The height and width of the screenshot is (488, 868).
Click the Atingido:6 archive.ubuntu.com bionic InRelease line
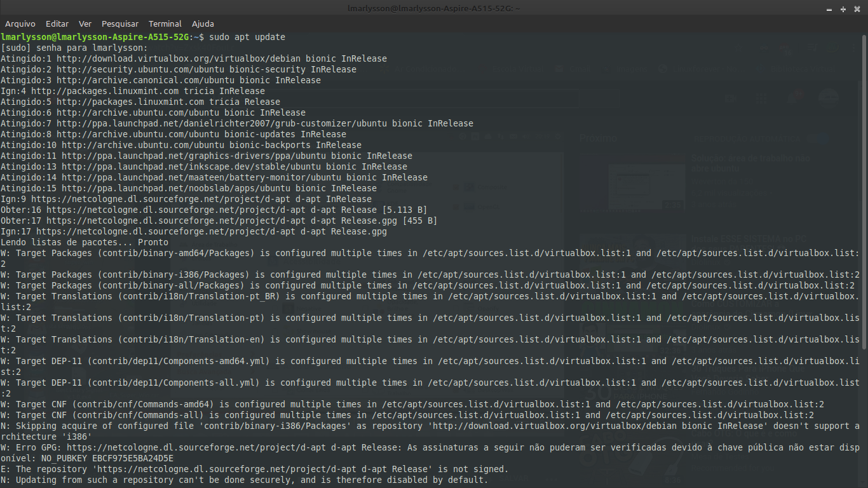pyautogui.click(x=153, y=112)
